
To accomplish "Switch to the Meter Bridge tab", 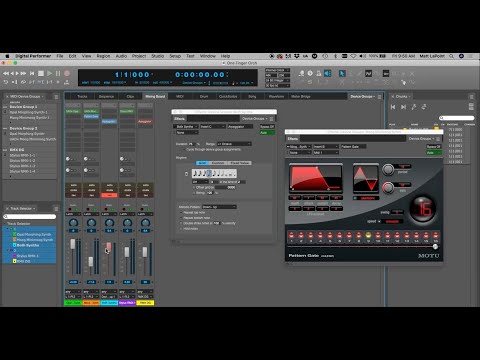I will [x=301, y=97].
